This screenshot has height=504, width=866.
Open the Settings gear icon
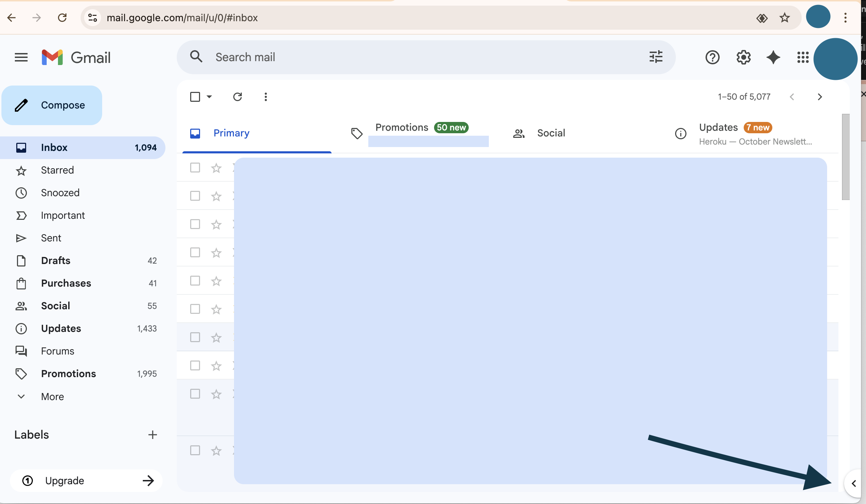point(743,57)
